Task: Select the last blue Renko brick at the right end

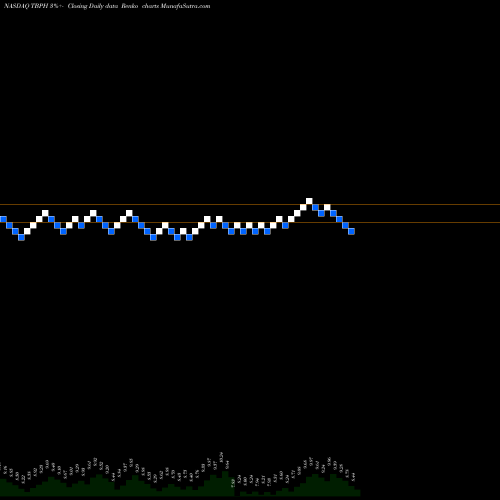Action: coord(351,231)
